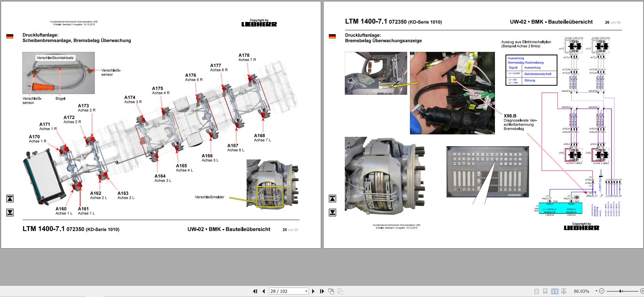Go to the previous page
This screenshot has height=297, width=644.
coord(264,291)
